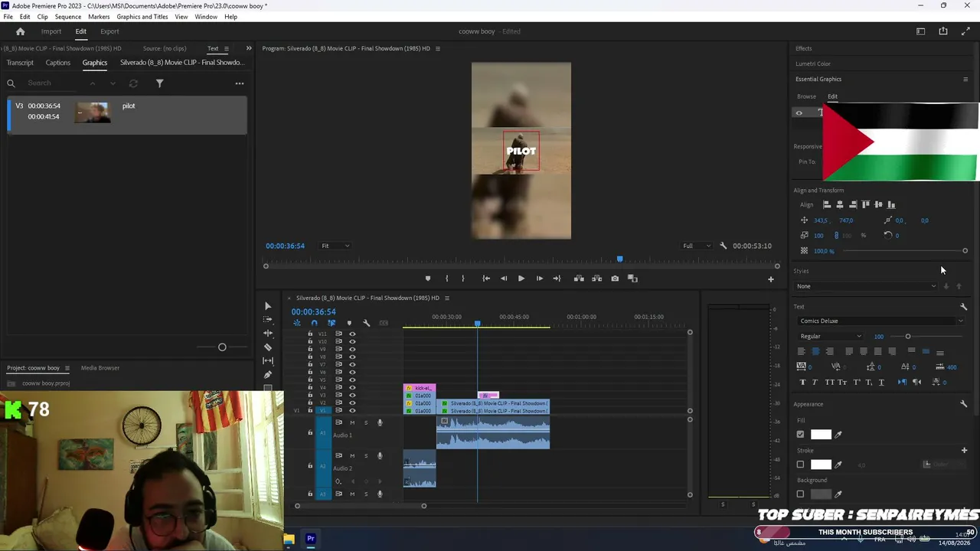Enable the Stroke checkbox
This screenshot has width=980, height=551.
click(801, 465)
